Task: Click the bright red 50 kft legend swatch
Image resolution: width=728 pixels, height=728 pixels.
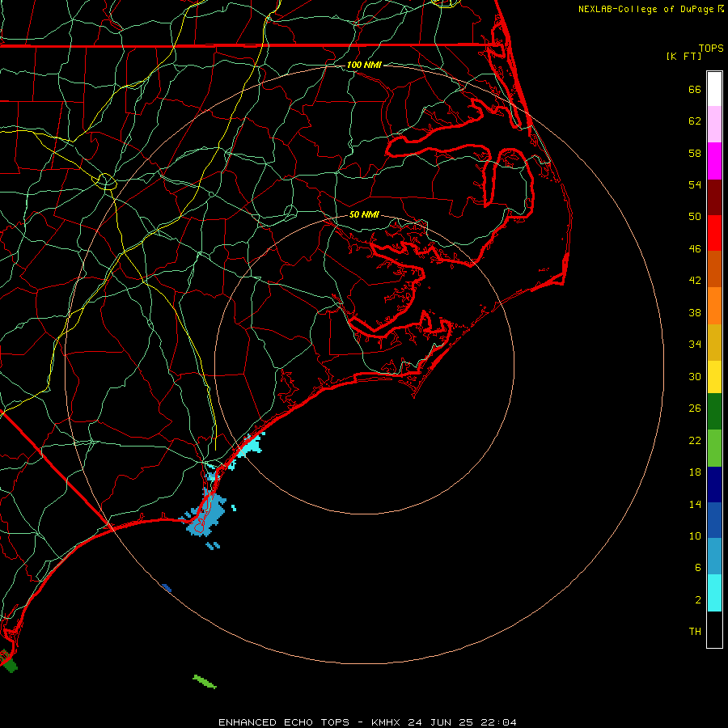Action: [714, 233]
